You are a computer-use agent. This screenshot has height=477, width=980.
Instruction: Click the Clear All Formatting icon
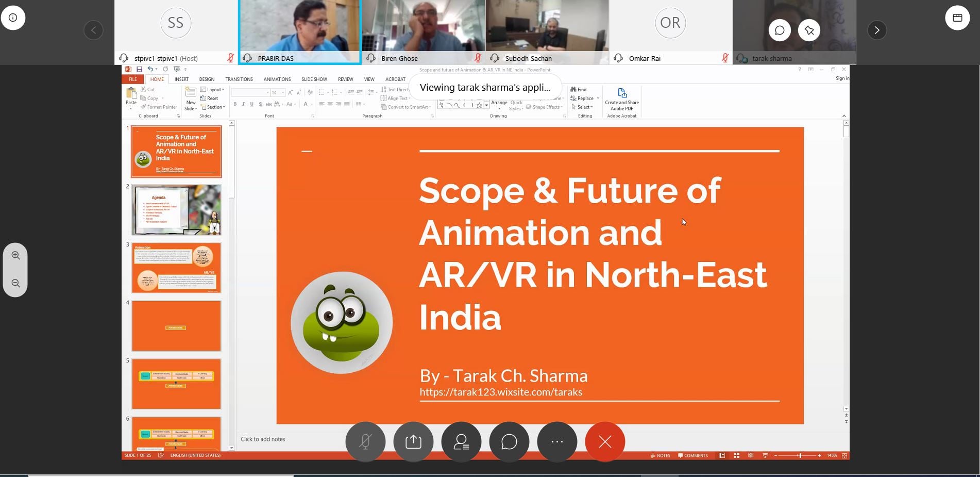click(x=310, y=92)
